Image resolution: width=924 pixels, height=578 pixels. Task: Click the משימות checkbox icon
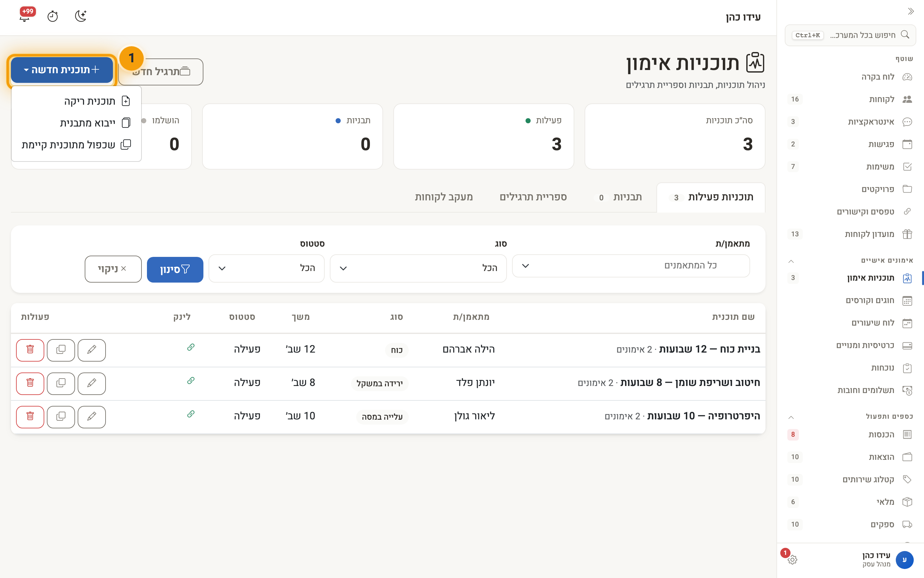point(907,167)
